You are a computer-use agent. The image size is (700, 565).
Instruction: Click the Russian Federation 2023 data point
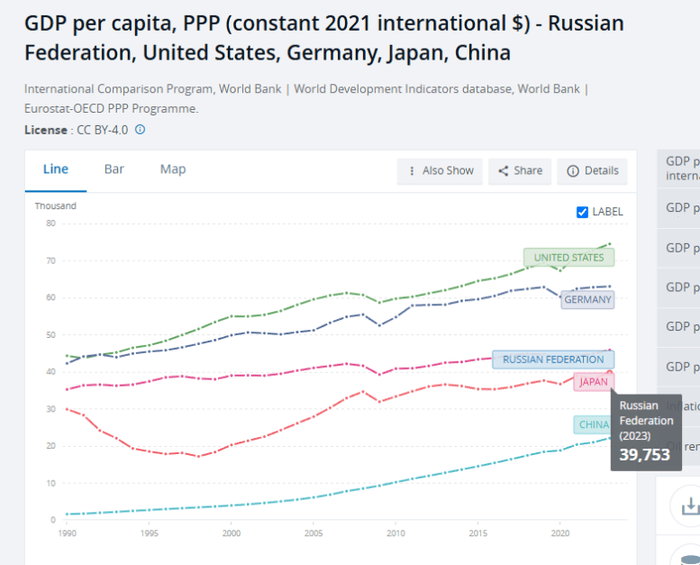pyautogui.click(x=610, y=373)
